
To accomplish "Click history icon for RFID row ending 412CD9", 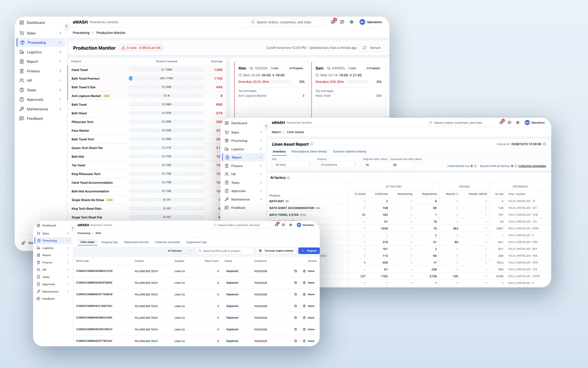I will [295, 271].
